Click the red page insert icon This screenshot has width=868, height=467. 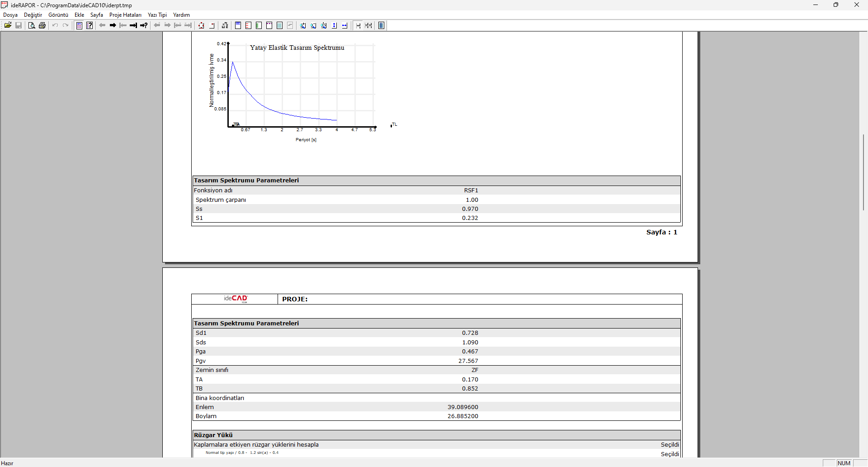[201, 25]
